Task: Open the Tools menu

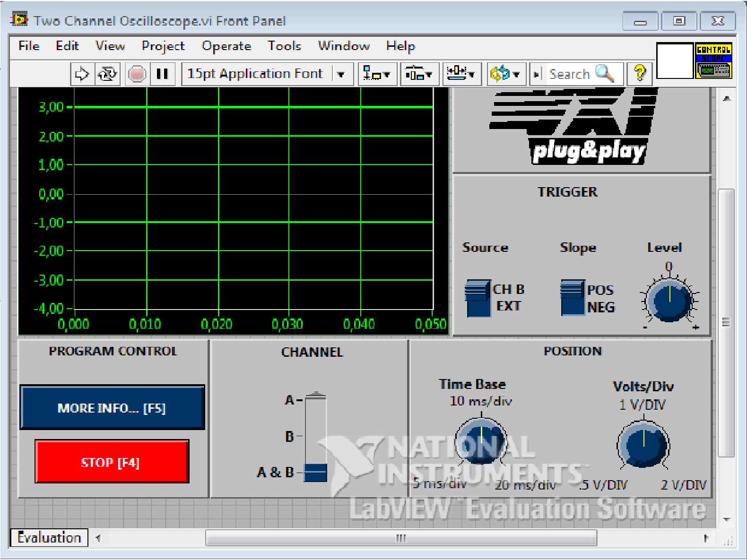Action: (x=284, y=46)
